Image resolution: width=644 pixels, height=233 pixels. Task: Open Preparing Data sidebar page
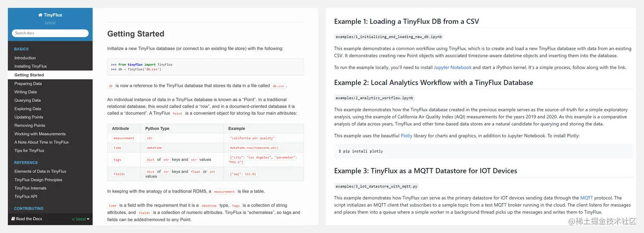[x=28, y=83]
